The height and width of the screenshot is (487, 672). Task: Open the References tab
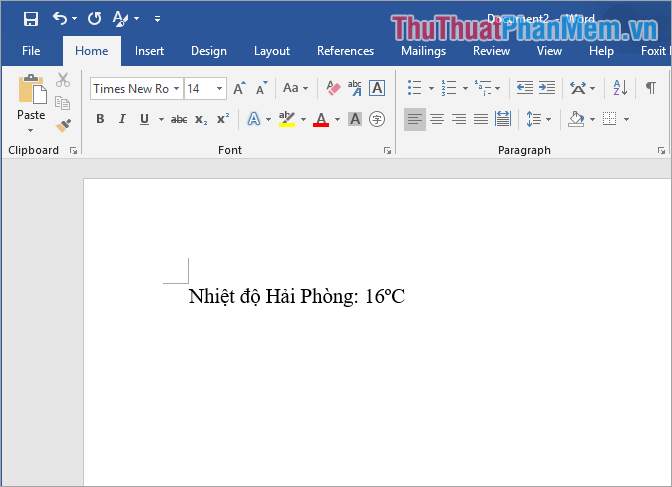pos(345,51)
